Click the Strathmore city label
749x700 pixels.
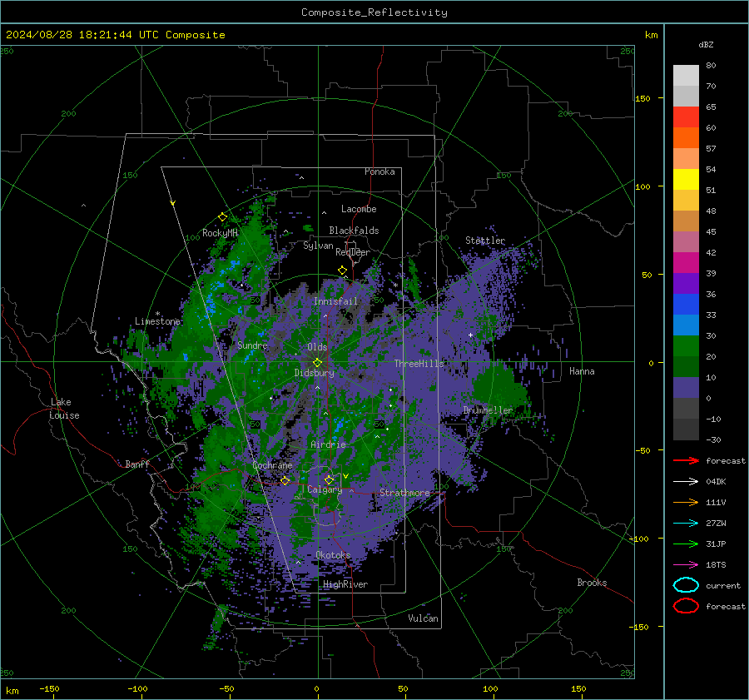[x=404, y=493]
